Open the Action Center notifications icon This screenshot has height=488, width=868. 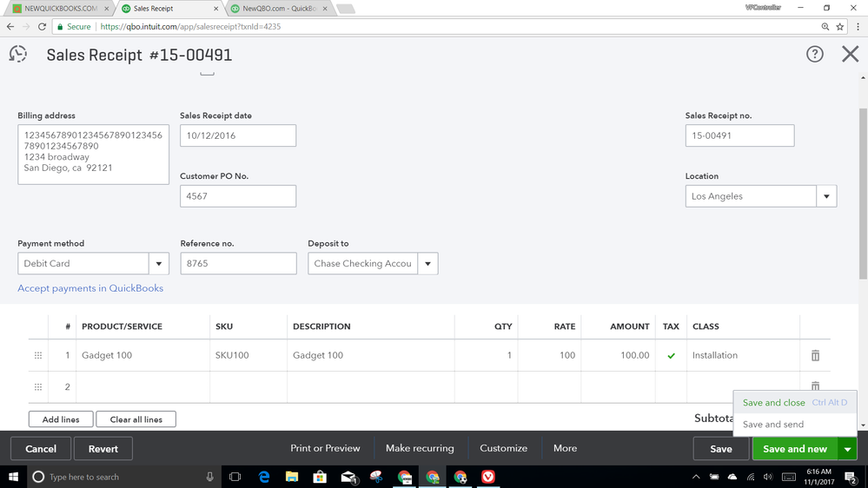(x=851, y=477)
